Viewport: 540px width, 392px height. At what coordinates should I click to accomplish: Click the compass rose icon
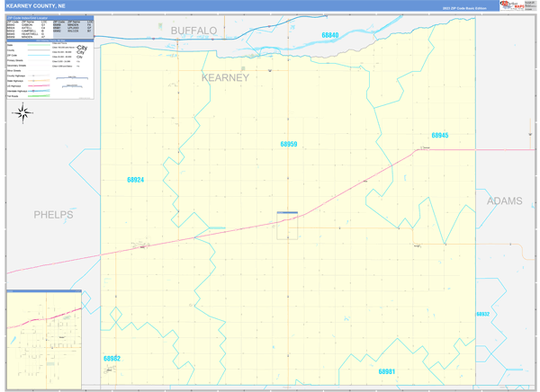click(x=23, y=112)
